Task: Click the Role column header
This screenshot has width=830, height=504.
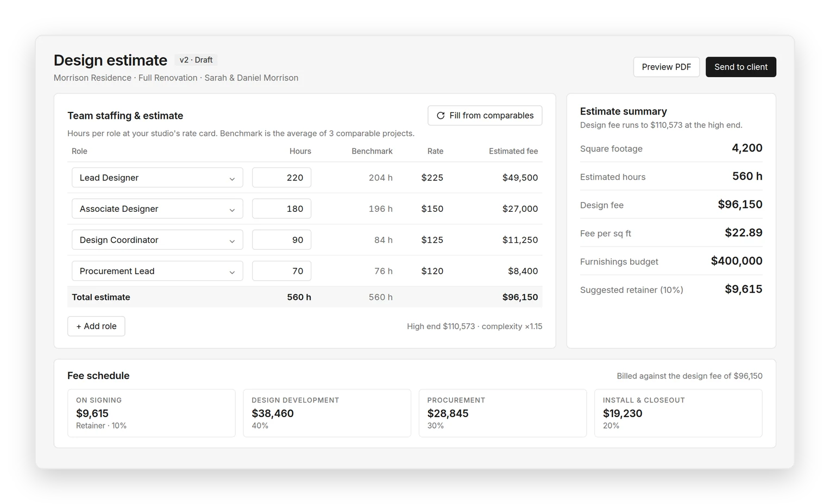Action: pyautogui.click(x=79, y=152)
